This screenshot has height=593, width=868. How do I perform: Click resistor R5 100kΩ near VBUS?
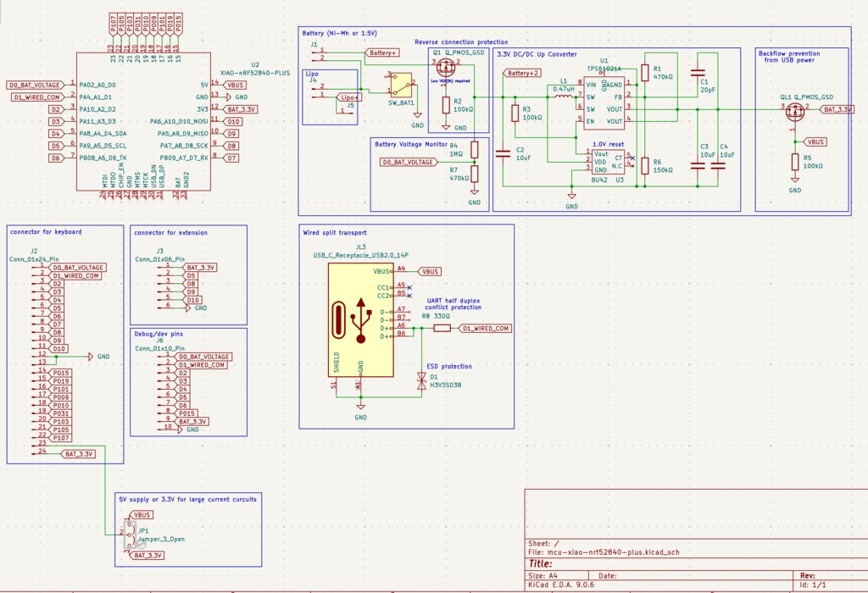tap(795, 162)
